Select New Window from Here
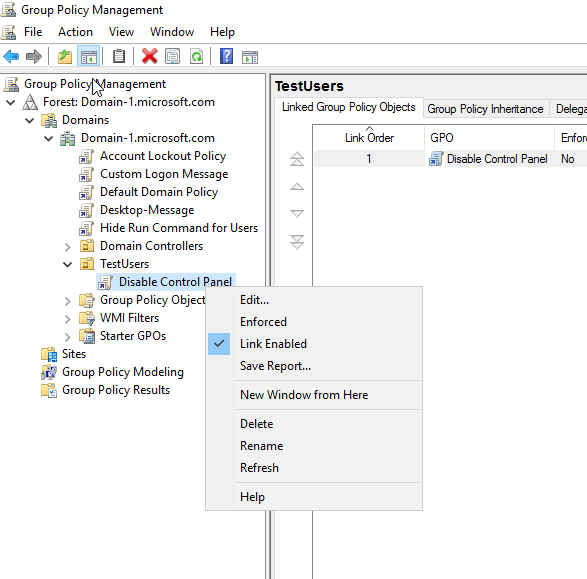The image size is (587, 579). [304, 394]
